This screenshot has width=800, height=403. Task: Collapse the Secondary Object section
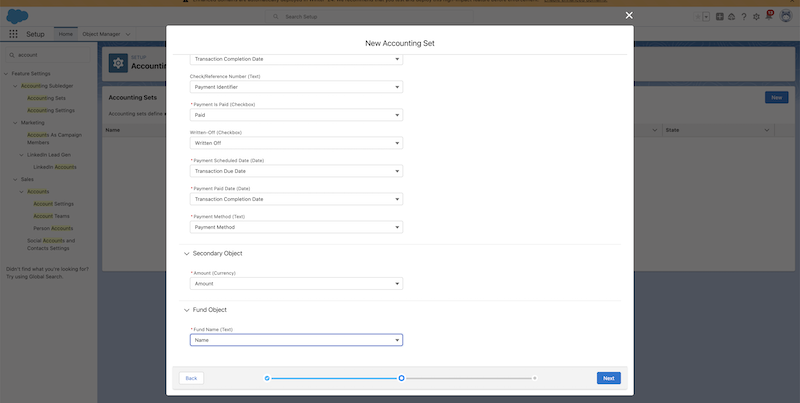[187, 254]
